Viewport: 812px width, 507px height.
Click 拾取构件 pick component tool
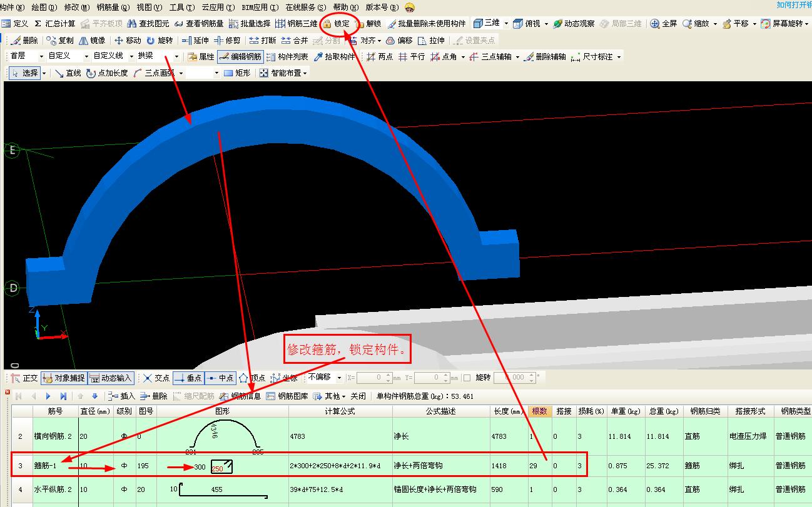(334, 57)
